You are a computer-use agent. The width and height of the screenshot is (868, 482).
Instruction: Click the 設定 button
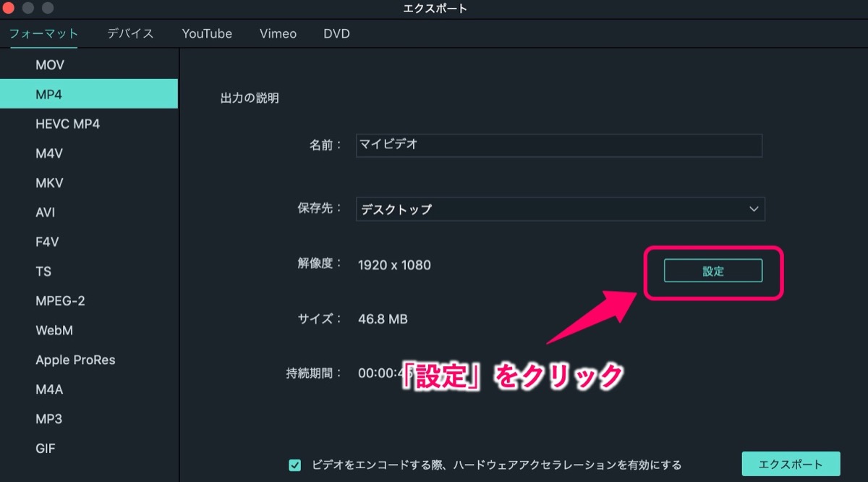713,271
